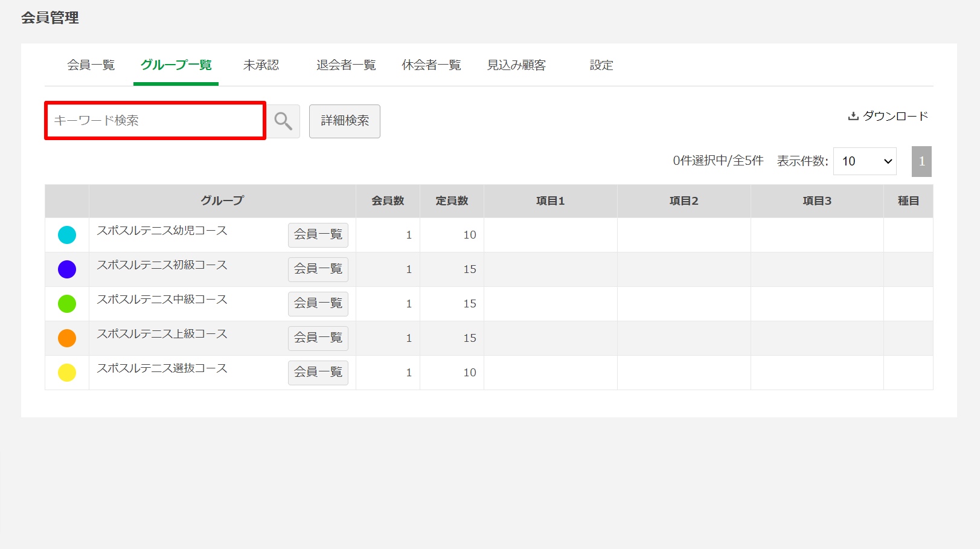Image resolution: width=980 pixels, height=549 pixels.
Task: Click the magnifier search icon button
Action: pos(283,121)
